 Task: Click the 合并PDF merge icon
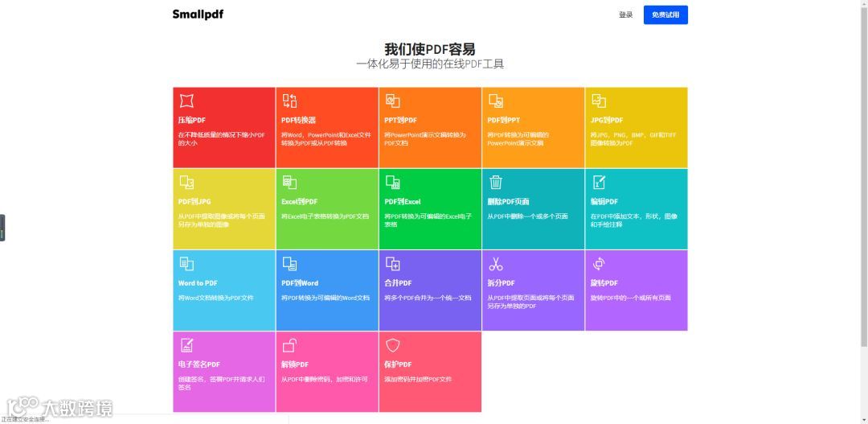coord(392,264)
